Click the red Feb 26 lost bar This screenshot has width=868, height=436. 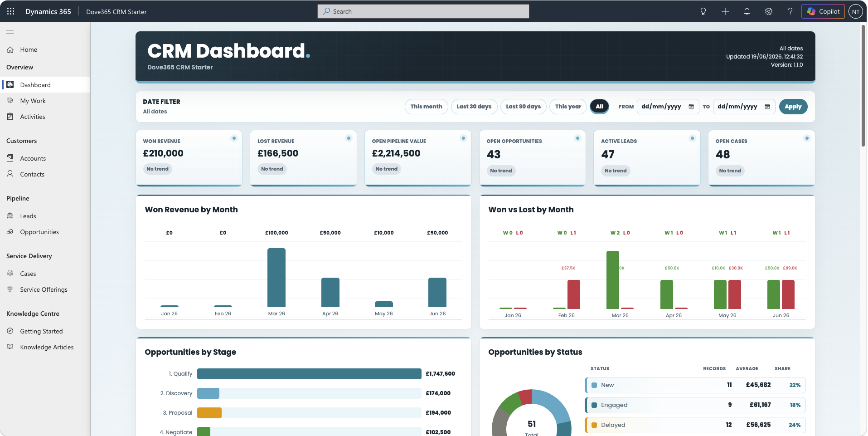574,294
